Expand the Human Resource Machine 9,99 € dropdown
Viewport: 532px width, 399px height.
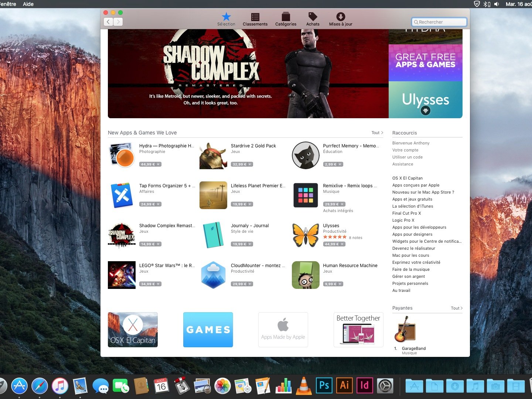(x=340, y=284)
